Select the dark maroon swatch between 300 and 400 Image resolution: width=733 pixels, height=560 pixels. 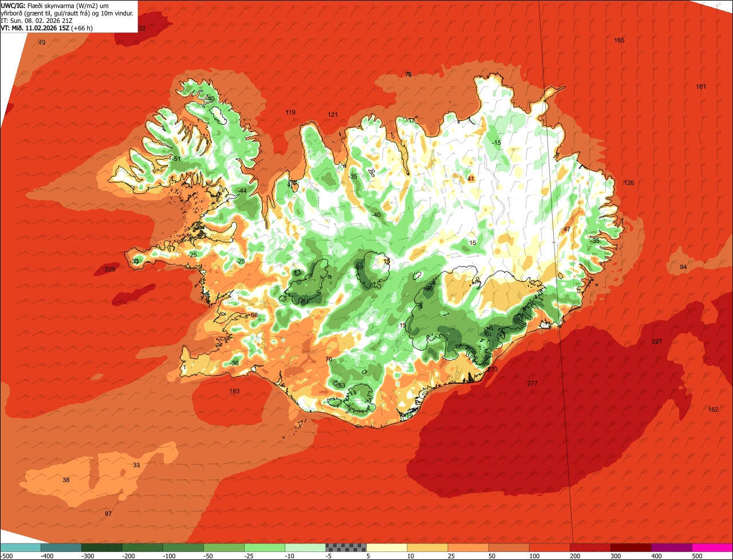point(631,547)
